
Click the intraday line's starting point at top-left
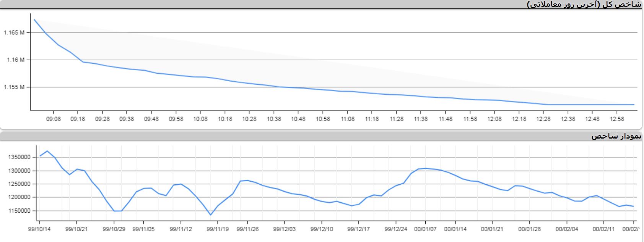(34, 19)
